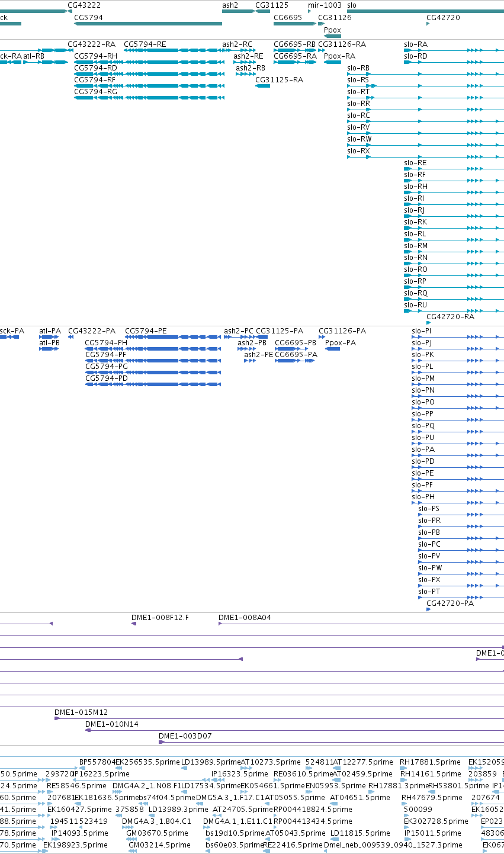Click transcript ash2-RB

tap(251, 68)
